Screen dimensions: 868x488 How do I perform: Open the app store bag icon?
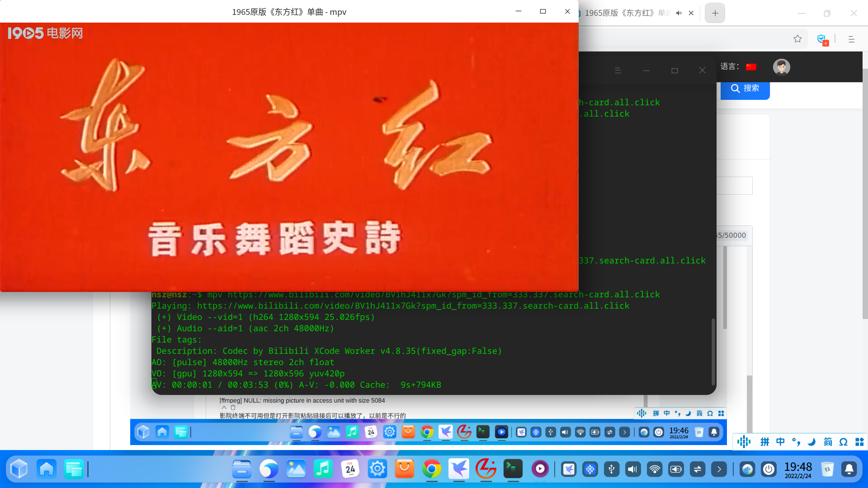pos(404,469)
